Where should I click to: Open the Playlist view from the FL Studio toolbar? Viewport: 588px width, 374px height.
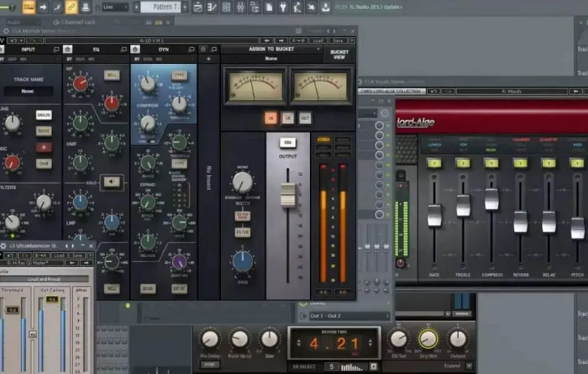click(198, 7)
